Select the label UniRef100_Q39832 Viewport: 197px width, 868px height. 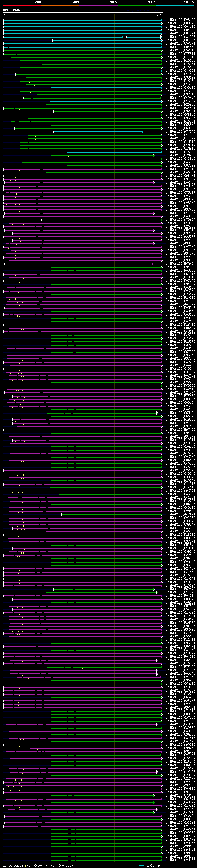180,728
